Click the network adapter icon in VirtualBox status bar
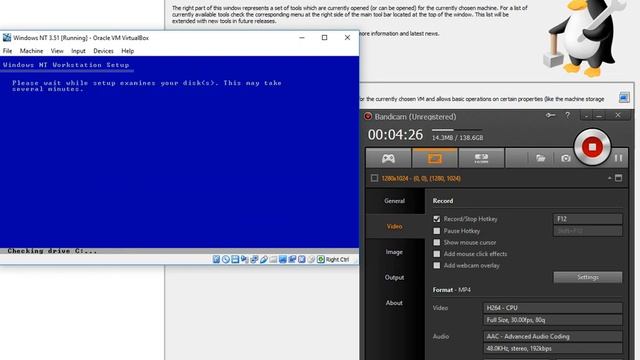Viewport: 640px width, 360px height. (254, 259)
